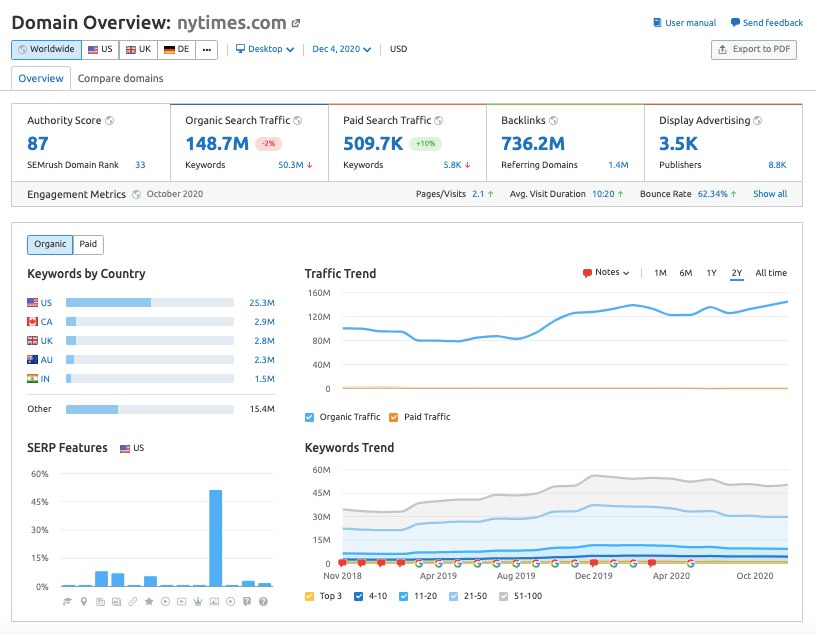Click the red note marker at Nov 2018
The height and width of the screenshot is (635, 816).
coord(342,563)
